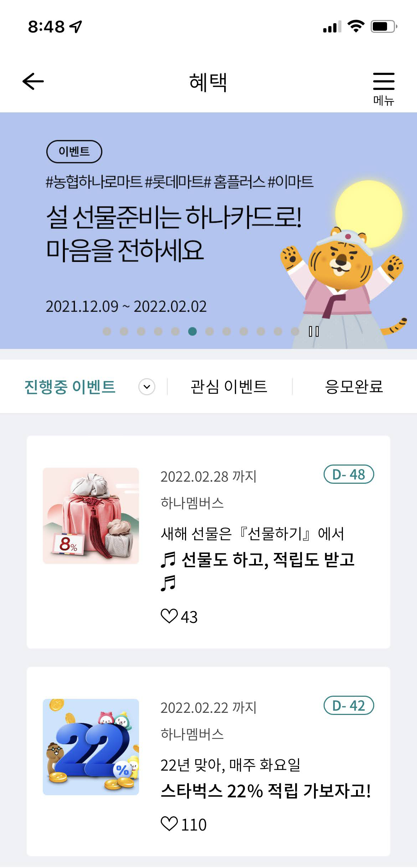The image size is (417, 868).
Task: Like the 선물하기 event with heart icon
Action: (169, 616)
